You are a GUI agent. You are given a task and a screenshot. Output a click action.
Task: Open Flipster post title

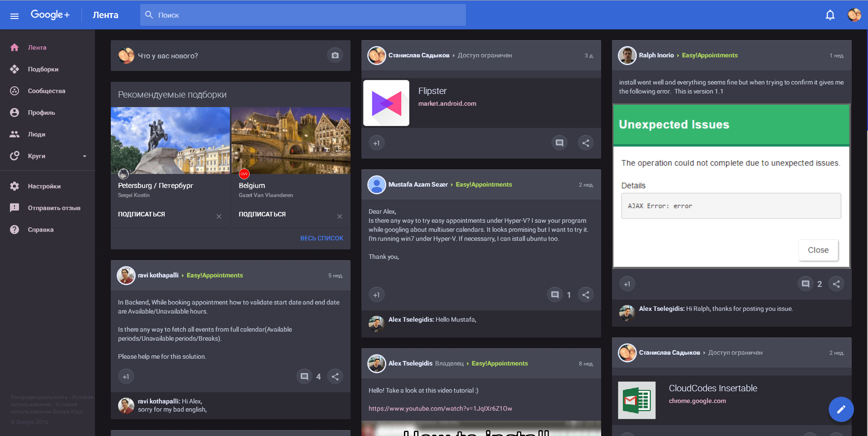coord(432,91)
